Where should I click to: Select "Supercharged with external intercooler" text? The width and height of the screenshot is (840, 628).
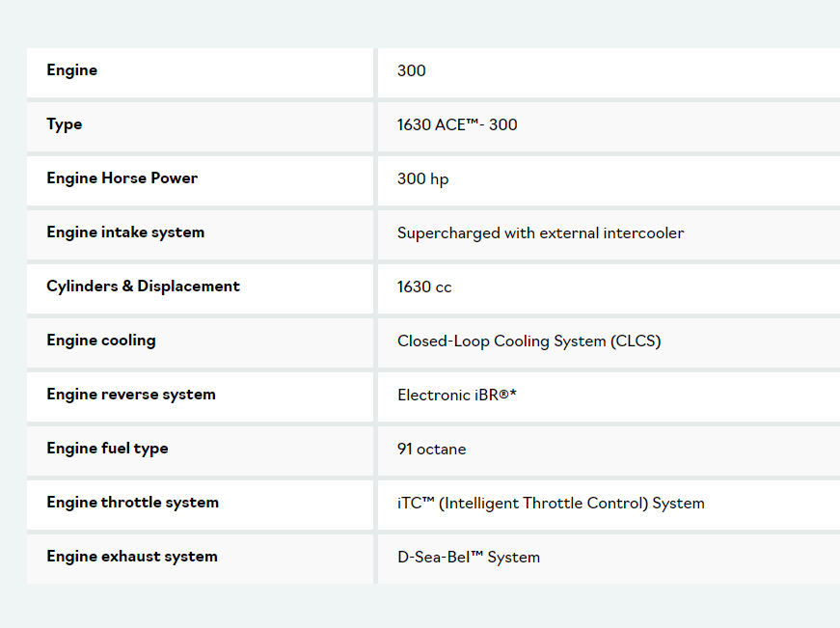pos(540,232)
